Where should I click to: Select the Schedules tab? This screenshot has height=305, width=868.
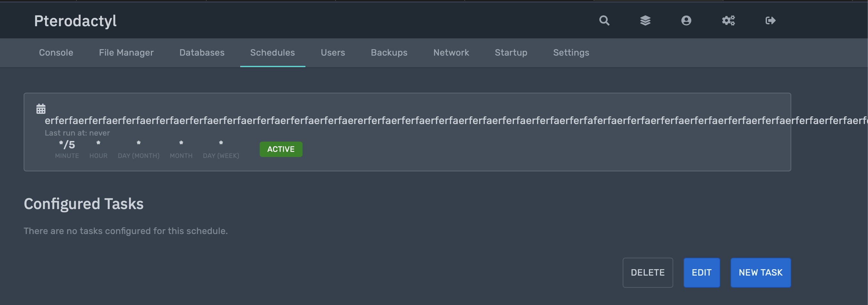[x=272, y=52]
